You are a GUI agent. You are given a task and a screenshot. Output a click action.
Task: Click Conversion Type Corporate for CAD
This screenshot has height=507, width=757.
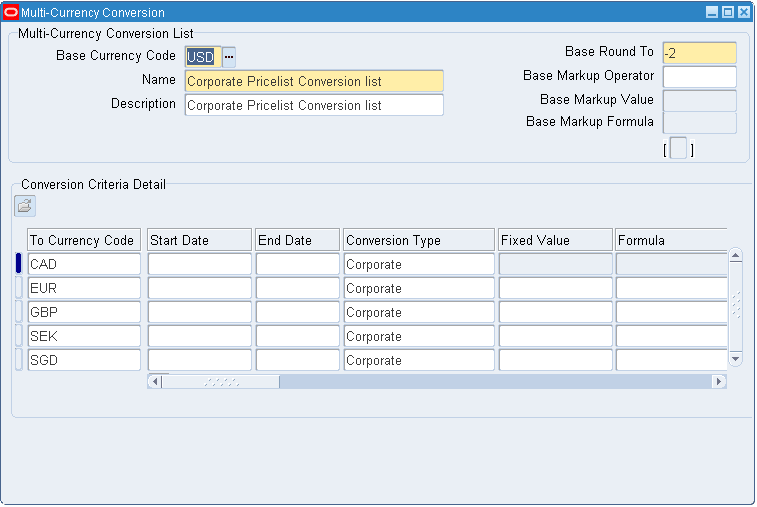[419, 264]
